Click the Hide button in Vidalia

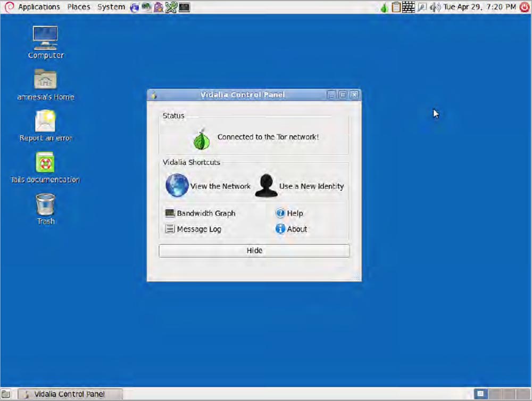pos(254,251)
